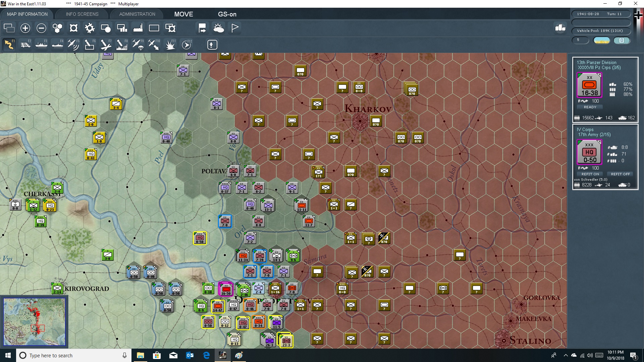Image resolution: width=644 pixels, height=362 pixels.
Task: Click the von Schwedler leader name link
Action: (590, 179)
